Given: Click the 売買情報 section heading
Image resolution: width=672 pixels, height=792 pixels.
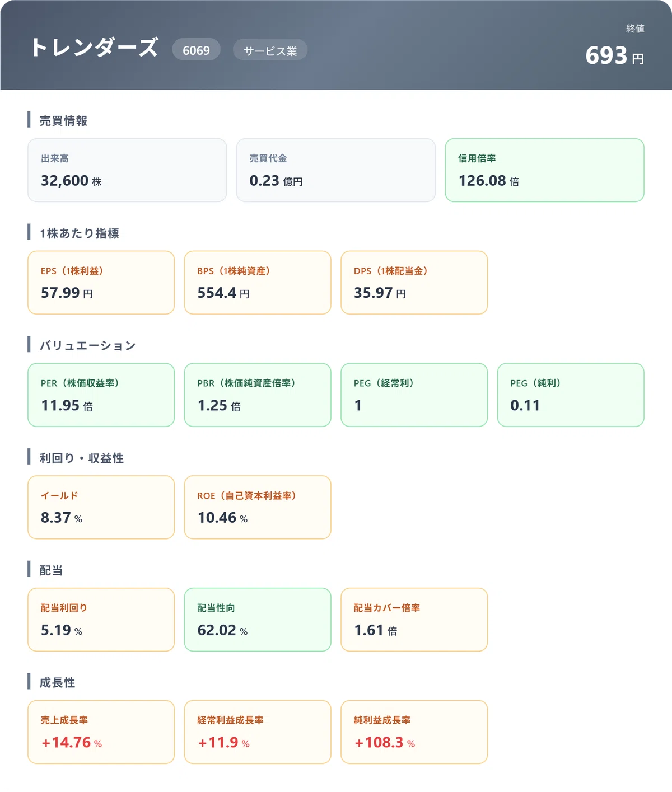Looking at the screenshot, I should [x=63, y=120].
